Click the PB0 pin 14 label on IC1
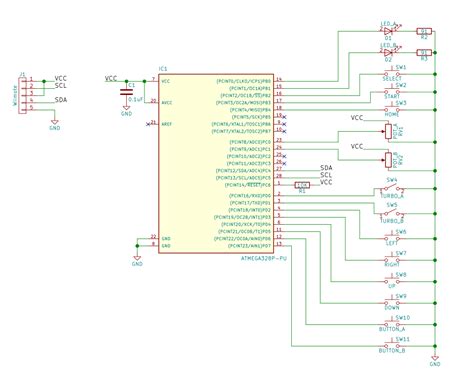 (x=244, y=81)
